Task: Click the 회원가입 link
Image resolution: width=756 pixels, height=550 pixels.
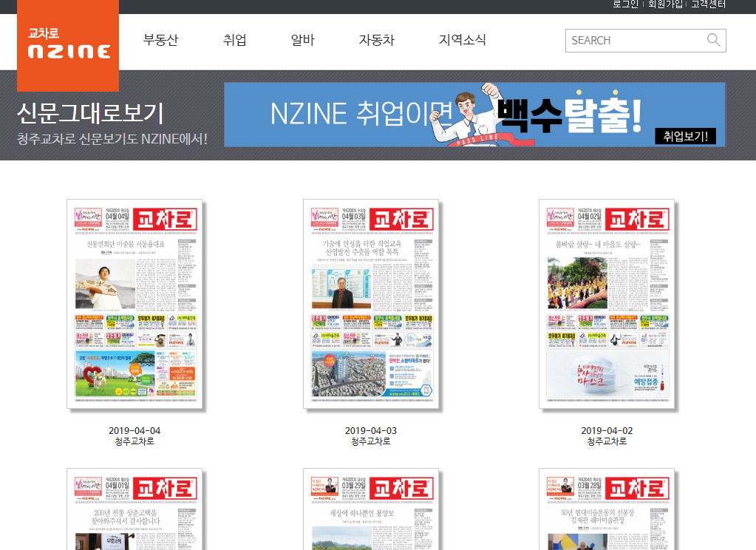Action: coord(665,4)
